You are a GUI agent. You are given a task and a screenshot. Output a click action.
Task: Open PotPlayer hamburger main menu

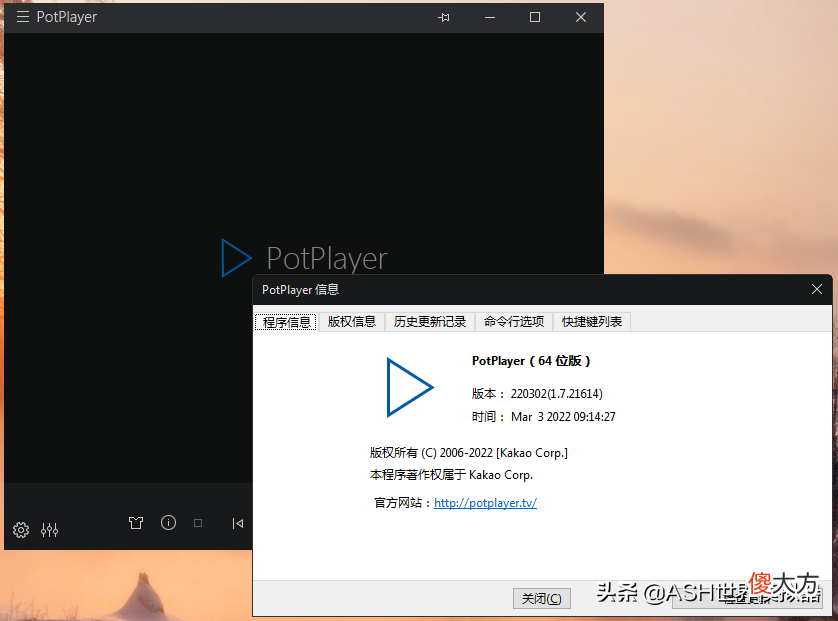click(22, 17)
